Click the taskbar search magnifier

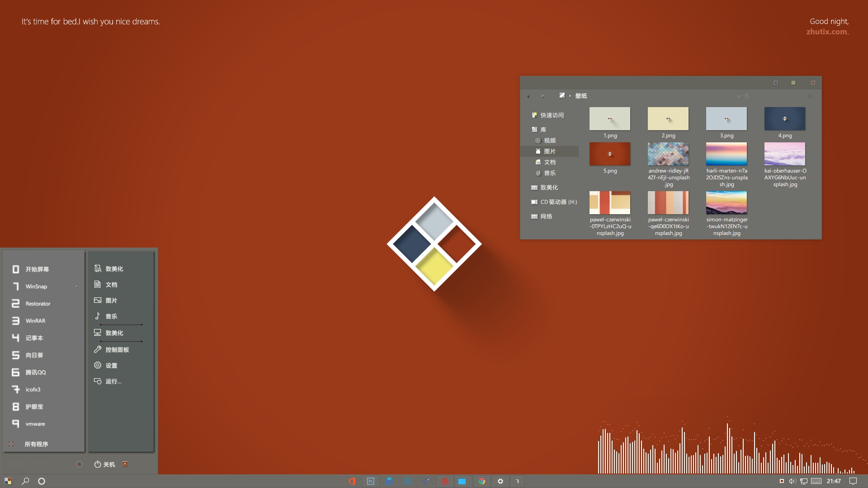(25, 481)
